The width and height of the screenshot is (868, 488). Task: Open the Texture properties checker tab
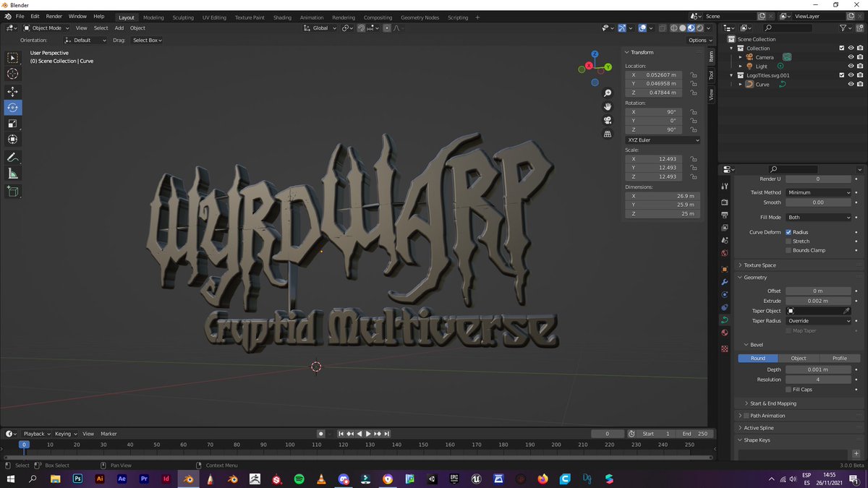coord(725,348)
